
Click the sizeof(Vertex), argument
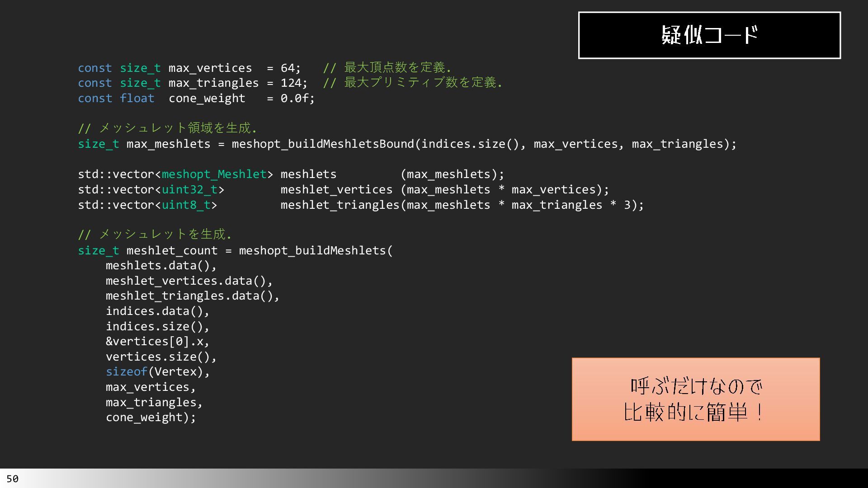158,372
